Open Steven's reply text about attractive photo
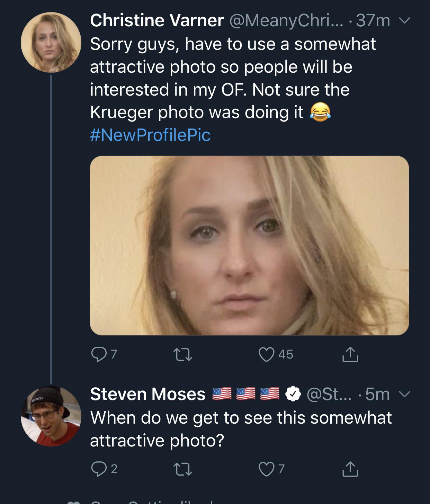 coord(241,429)
